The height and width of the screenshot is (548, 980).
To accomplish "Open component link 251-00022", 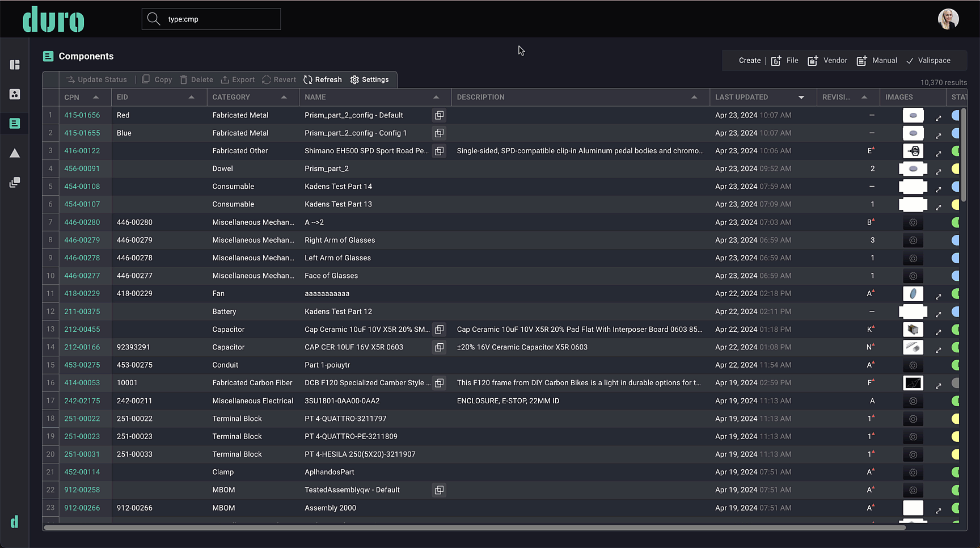I will click(x=82, y=419).
